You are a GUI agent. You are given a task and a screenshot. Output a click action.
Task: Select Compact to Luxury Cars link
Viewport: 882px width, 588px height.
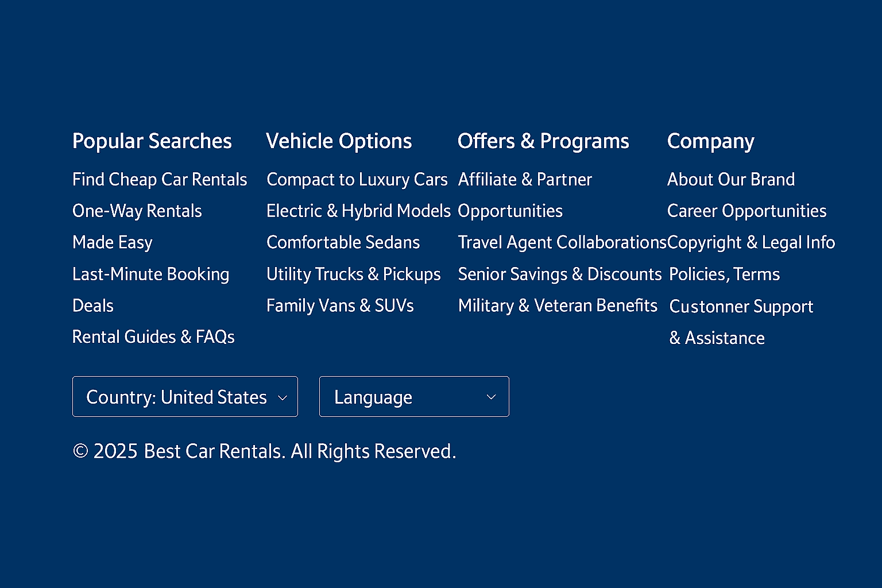(357, 180)
